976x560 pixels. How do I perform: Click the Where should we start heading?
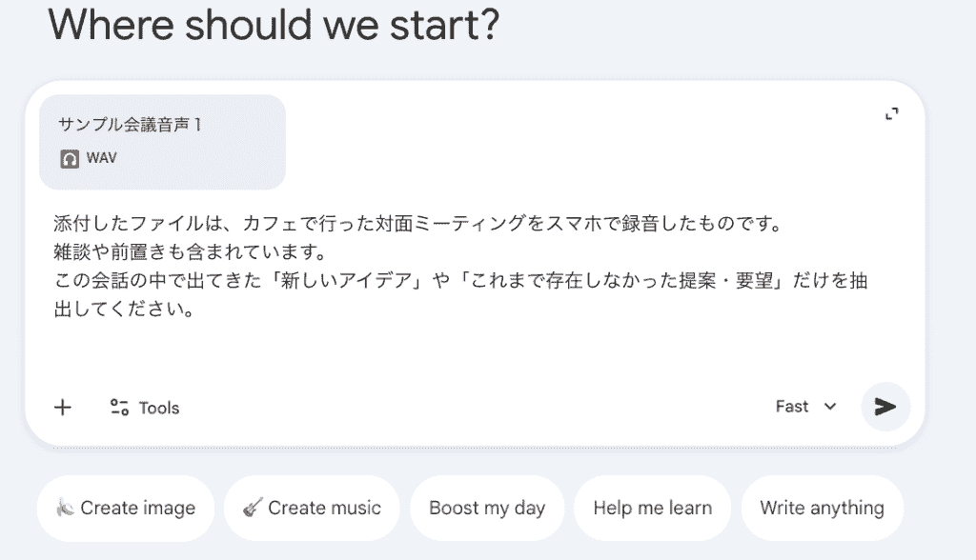click(x=274, y=25)
